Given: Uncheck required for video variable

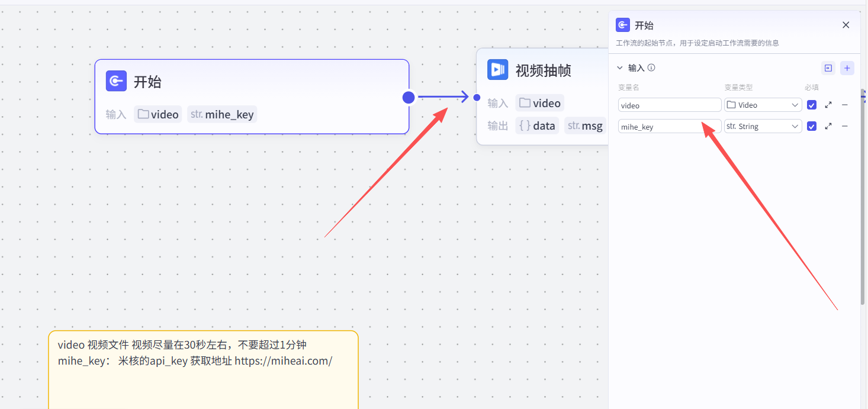Looking at the screenshot, I should pos(812,105).
